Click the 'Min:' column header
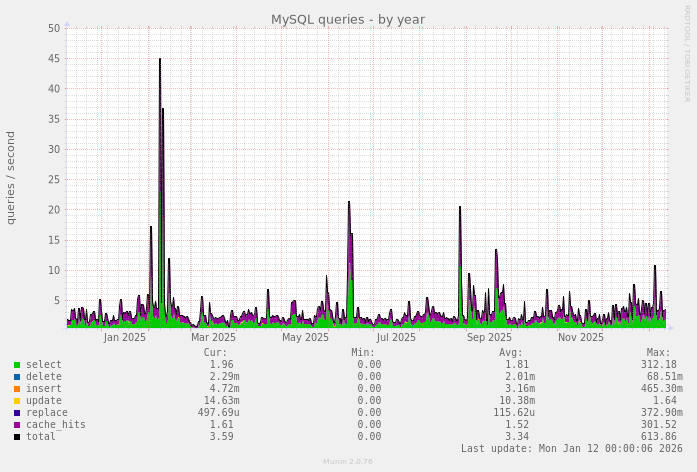697x472 pixels. click(x=363, y=353)
